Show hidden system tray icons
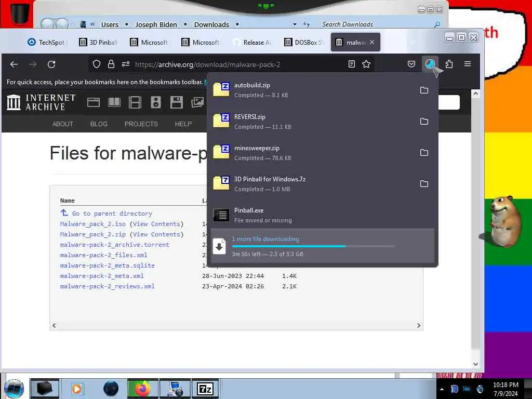 click(442, 389)
